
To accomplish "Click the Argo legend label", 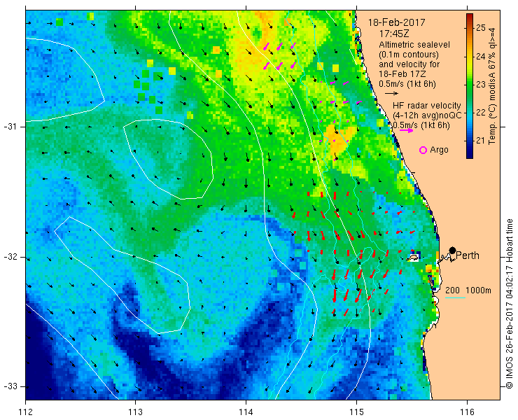I will [x=439, y=150].
